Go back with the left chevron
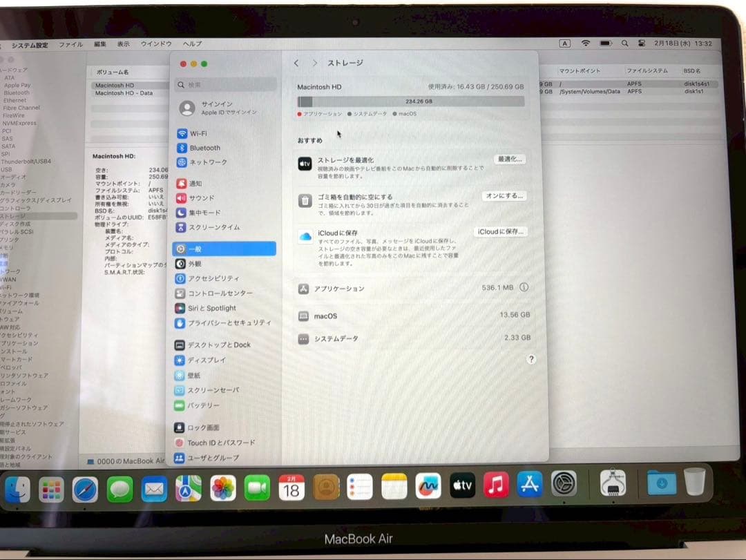The height and width of the screenshot is (560, 746). (296, 63)
